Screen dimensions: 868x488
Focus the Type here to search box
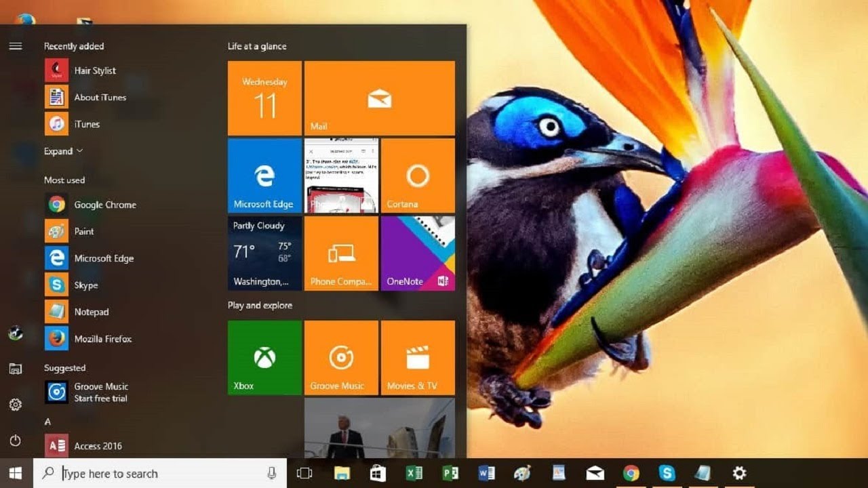160,473
